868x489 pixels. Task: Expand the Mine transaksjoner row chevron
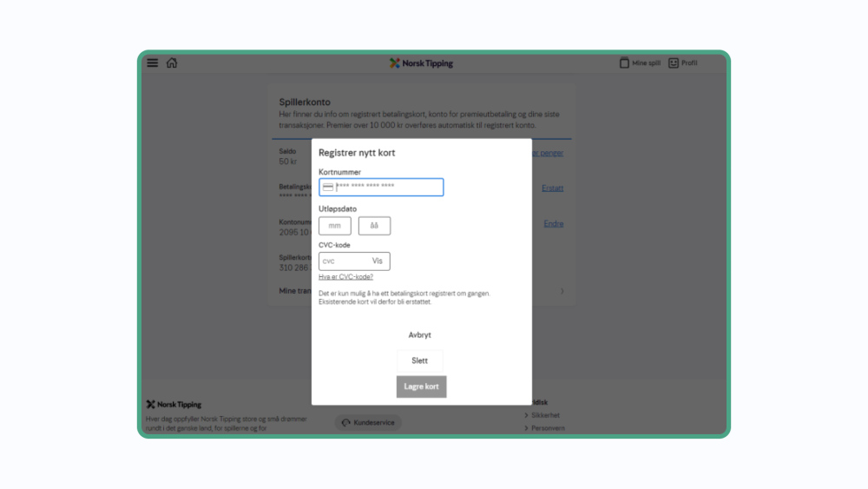click(x=562, y=292)
